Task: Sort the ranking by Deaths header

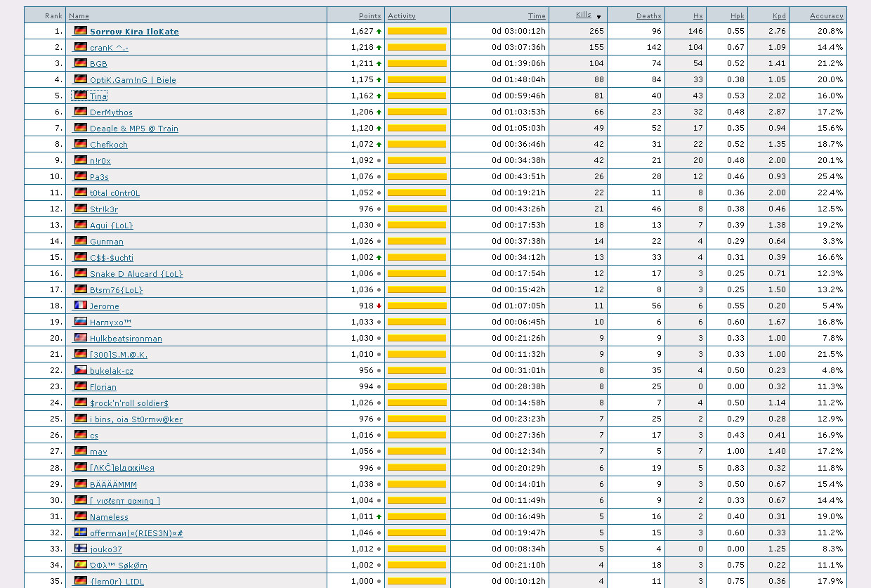Action: 648,15
